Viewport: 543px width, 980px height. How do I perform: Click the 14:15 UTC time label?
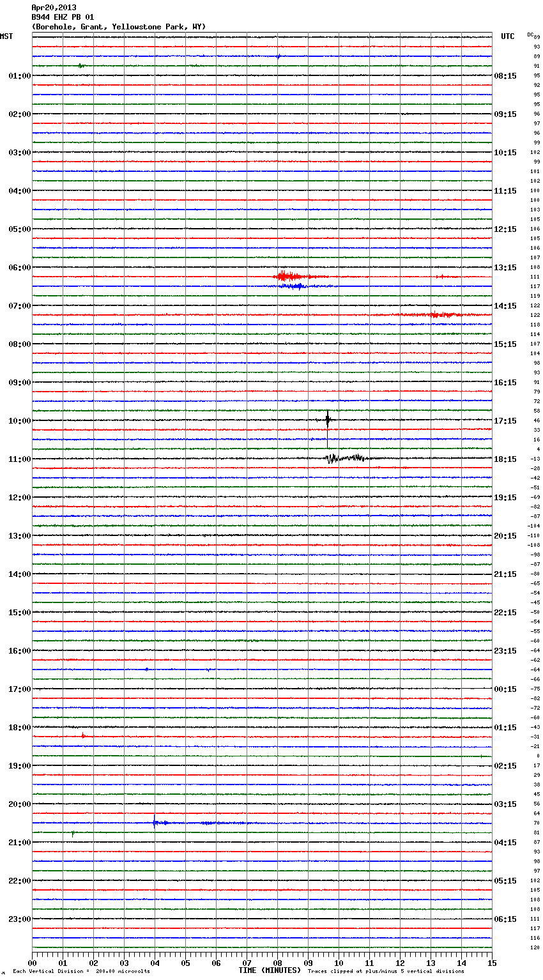click(505, 306)
